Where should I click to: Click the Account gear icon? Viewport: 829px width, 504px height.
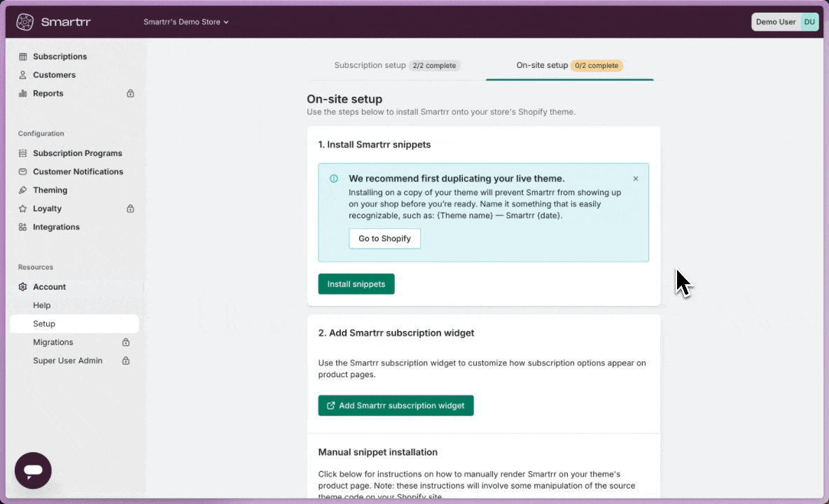22,287
